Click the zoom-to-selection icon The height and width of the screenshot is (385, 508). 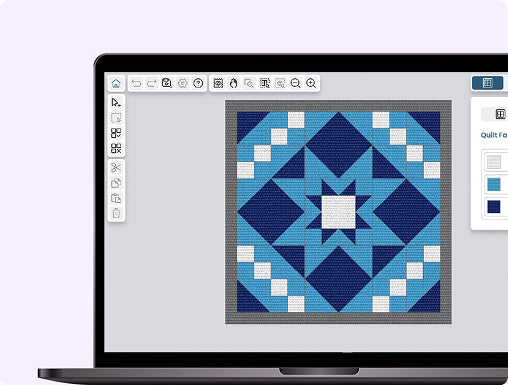[249, 83]
